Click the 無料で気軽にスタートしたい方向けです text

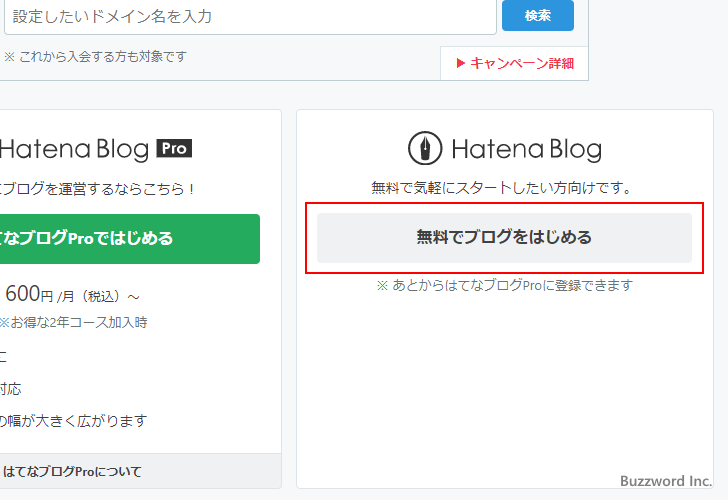click(501, 188)
